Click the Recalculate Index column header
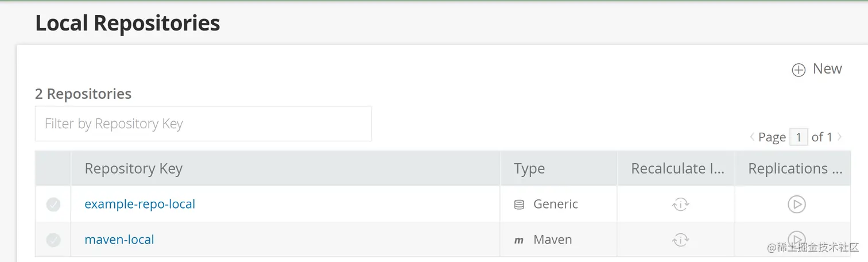868x262 pixels. (677, 169)
